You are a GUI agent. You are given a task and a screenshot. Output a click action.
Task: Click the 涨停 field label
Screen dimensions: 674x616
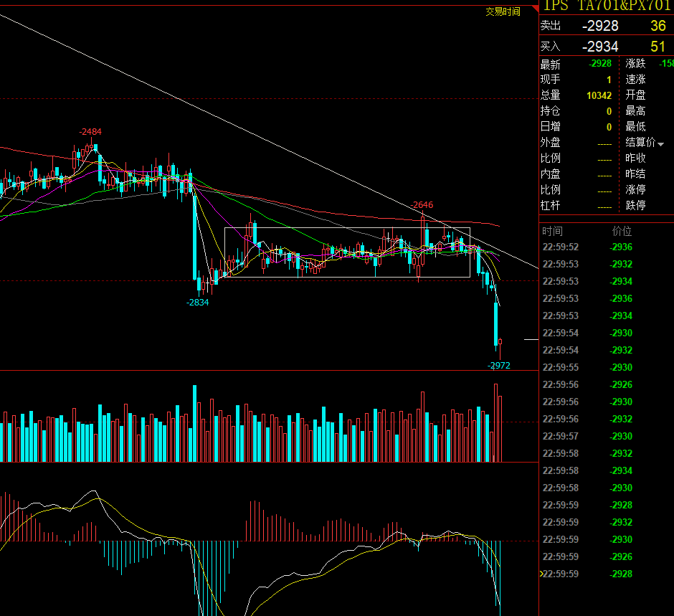coord(636,189)
